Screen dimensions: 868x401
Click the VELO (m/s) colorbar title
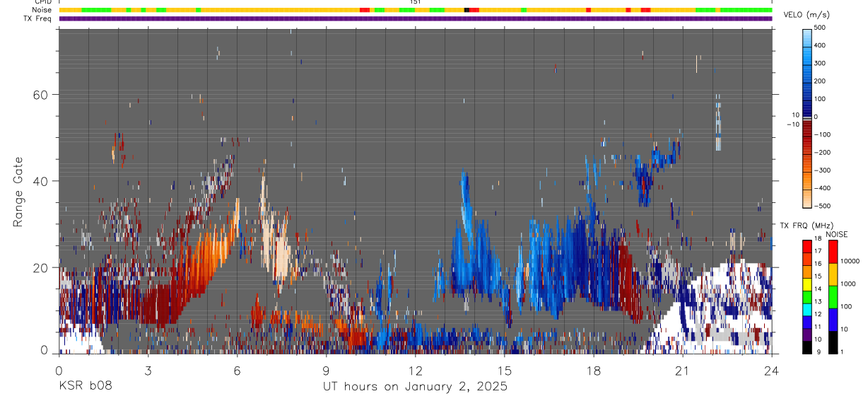807,15
